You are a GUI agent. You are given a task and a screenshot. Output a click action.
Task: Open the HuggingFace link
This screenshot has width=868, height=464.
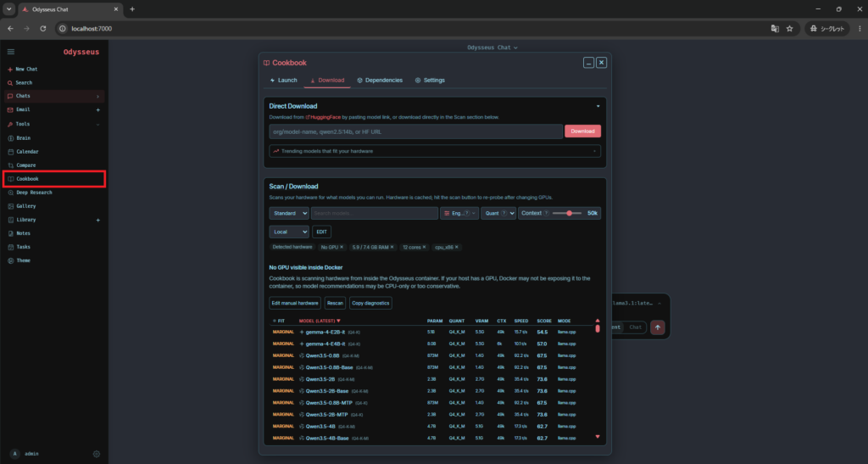click(x=323, y=117)
